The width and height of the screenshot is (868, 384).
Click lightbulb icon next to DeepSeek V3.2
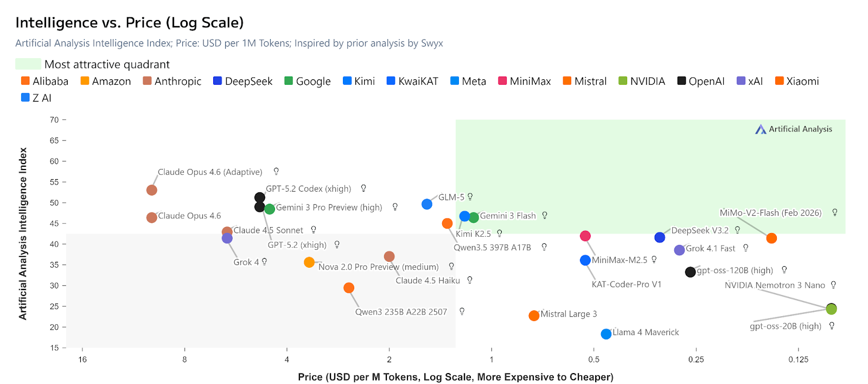click(x=737, y=230)
